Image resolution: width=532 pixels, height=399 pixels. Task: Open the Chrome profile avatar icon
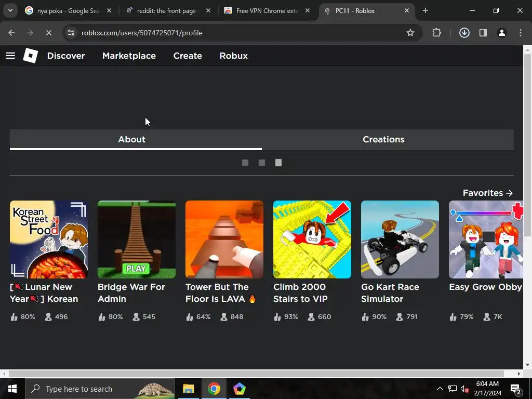(x=501, y=33)
